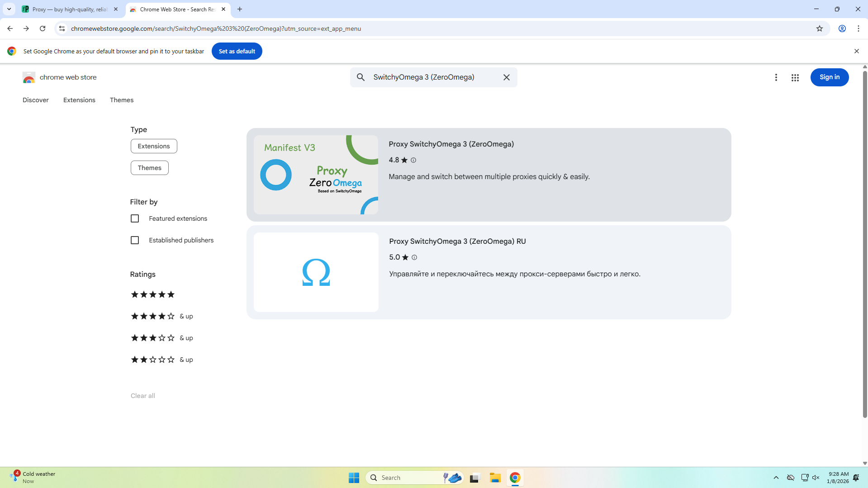Open Proxy SwitchyOmega 3 (ZeroOmega) title
868x488 pixels.
tap(451, 144)
